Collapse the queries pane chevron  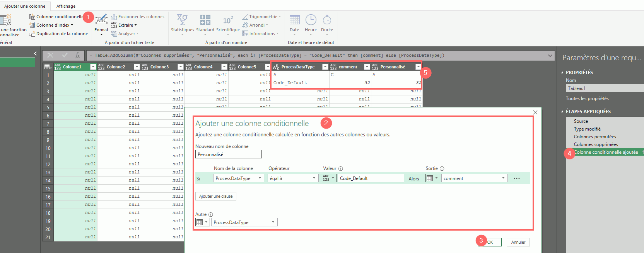(35, 54)
